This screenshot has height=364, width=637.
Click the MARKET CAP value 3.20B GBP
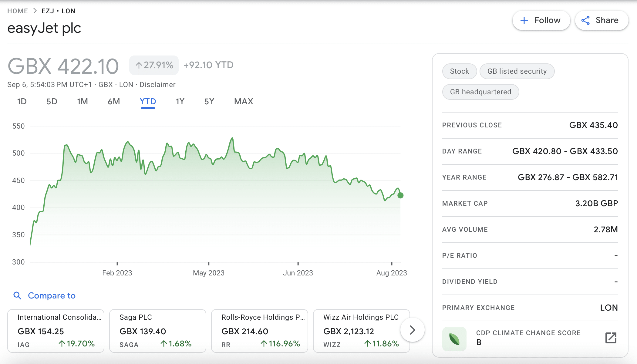(x=597, y=203)
